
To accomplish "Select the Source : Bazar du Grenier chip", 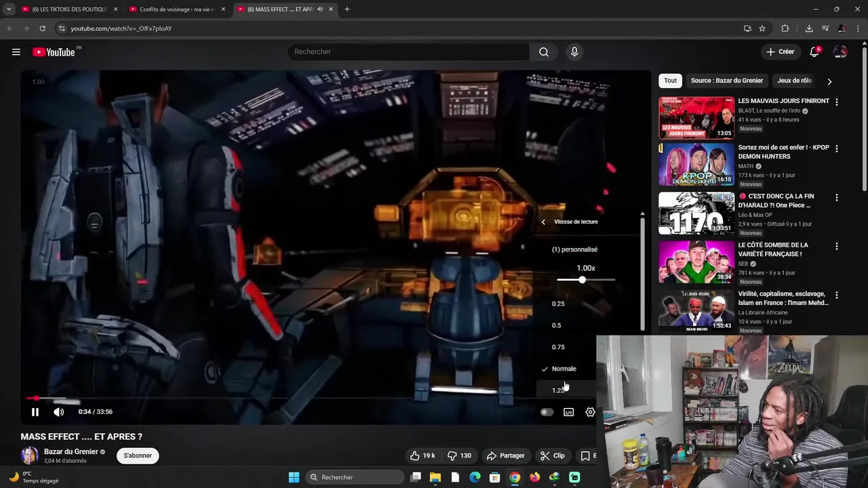I will (727, 81).
